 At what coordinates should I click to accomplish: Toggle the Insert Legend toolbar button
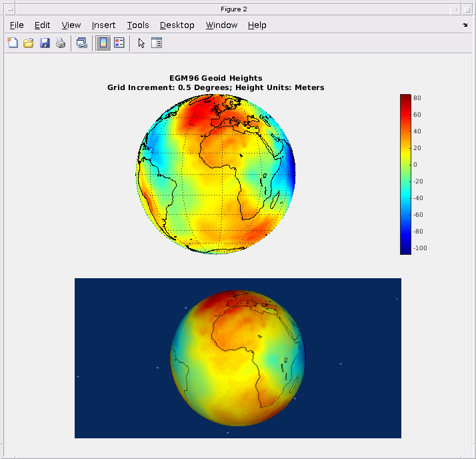pos(119,43)
